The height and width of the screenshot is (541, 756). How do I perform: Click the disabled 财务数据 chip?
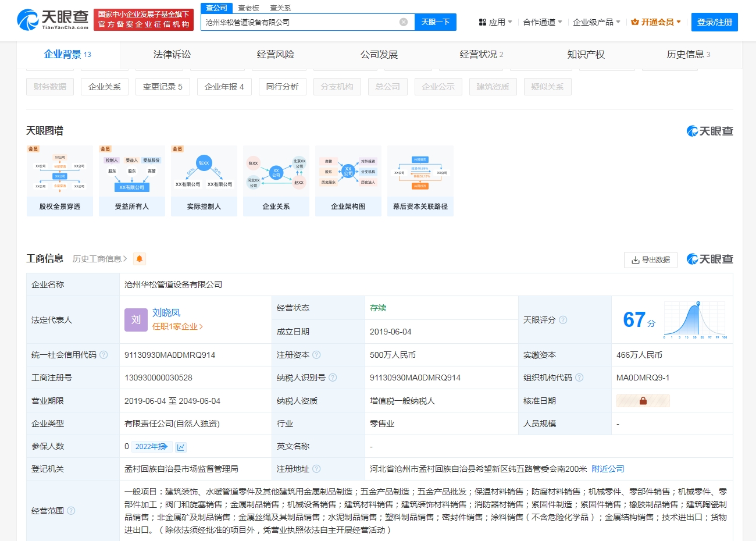coord(50,87)
